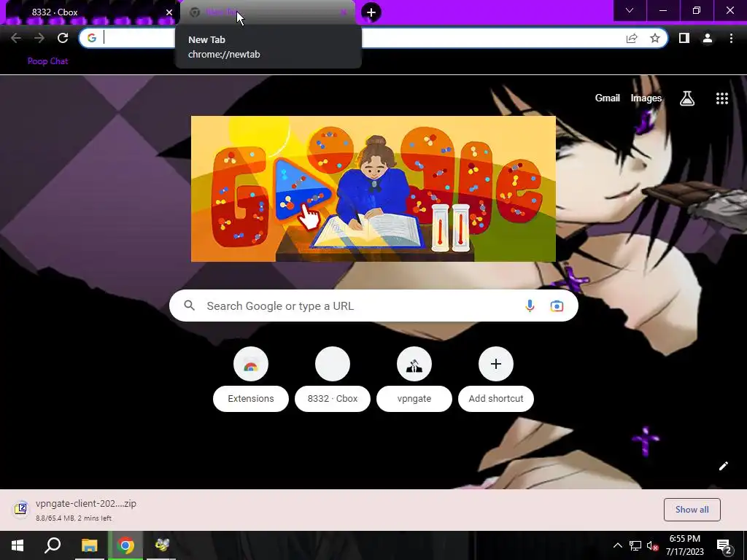Reload the current page
The width and height of the screenshot is (747, 560).
tap(63, 38)
